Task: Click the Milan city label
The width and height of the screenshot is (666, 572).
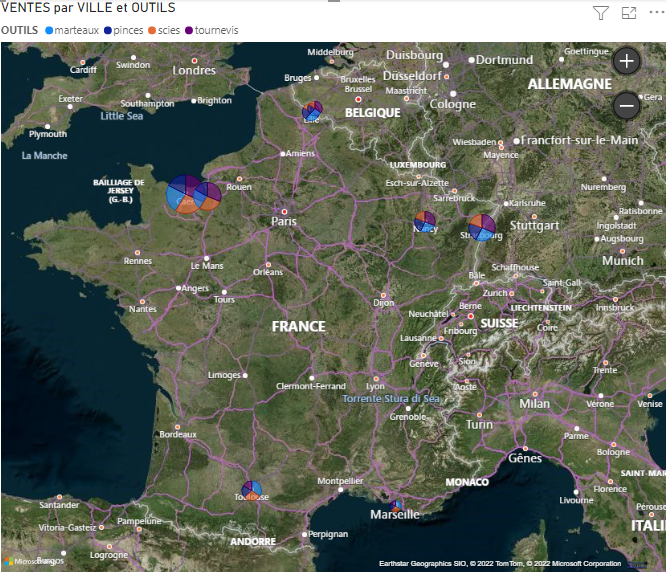Action: (x=534, y=404)
